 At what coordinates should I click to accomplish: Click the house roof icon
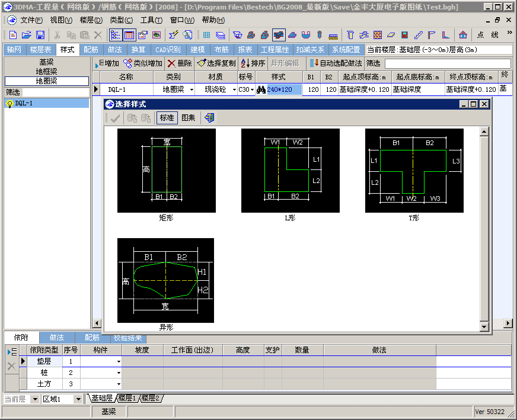(x=463, y=35)
